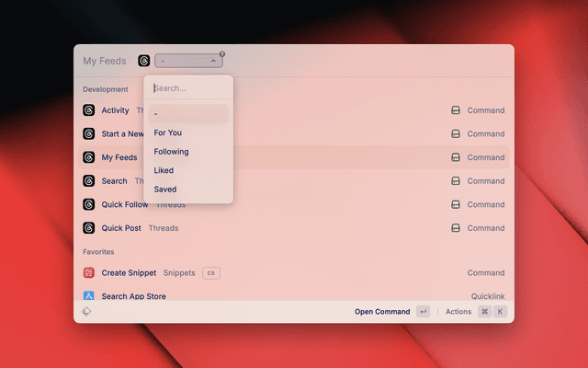
Task: Click the small badge icon above the dropdown
Action: tap(222, 54)
